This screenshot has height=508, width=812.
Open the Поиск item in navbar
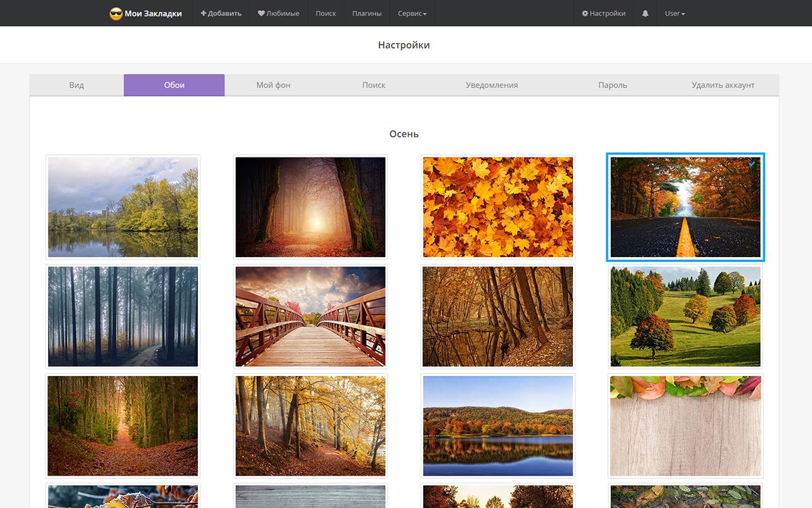(x=326, y=13)
